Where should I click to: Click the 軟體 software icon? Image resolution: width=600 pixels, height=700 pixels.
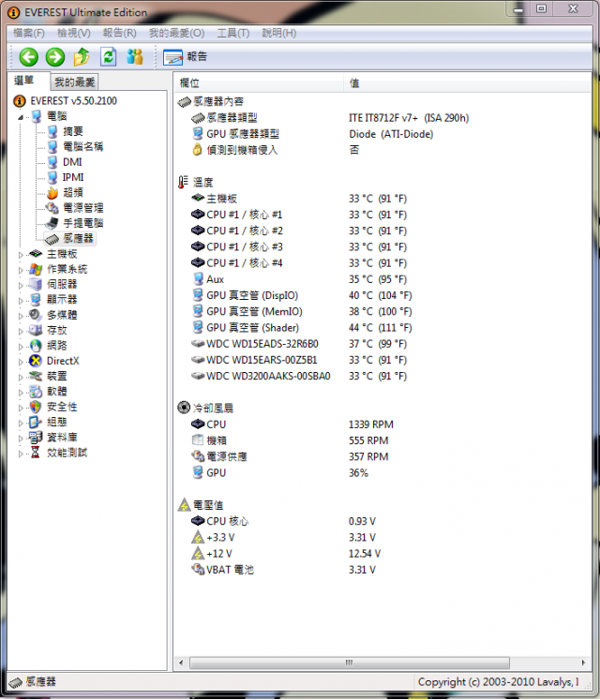pyautogui.click(x=36, y=392)
